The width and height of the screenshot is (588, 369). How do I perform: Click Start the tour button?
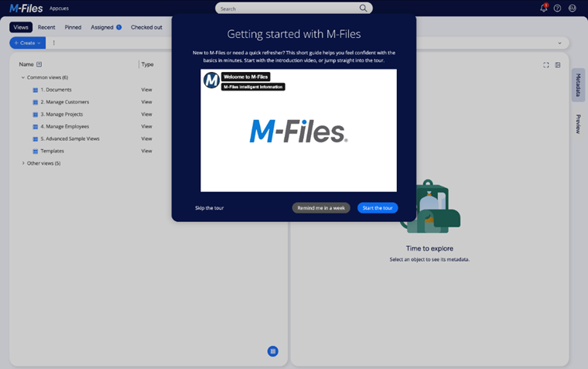(x=378, y=208)
